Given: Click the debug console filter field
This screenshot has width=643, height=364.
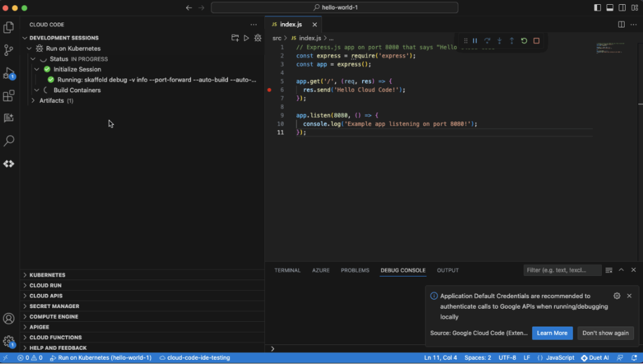Looking at the screenshot, I should [x=562, y=270].
